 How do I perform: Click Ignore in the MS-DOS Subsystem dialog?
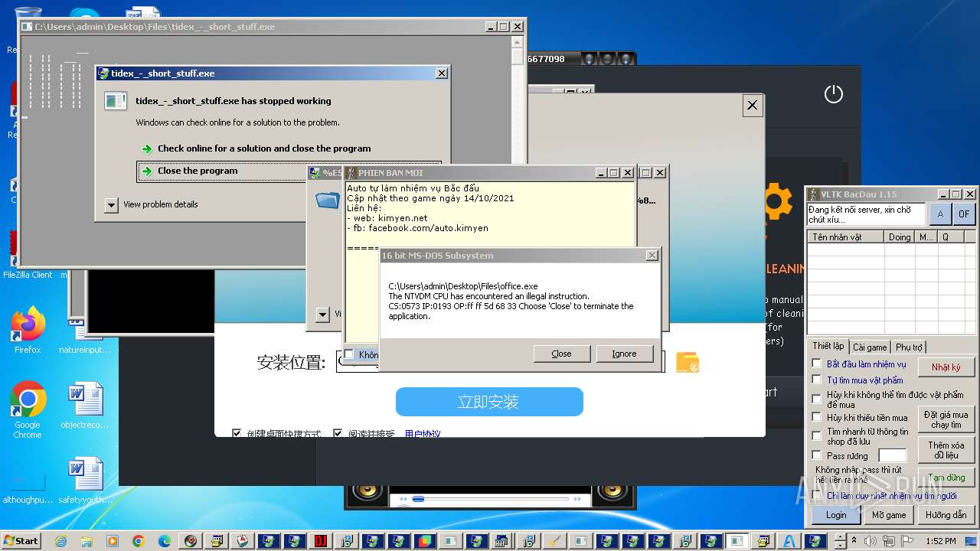pyautogui.click(x=624, y=354)
